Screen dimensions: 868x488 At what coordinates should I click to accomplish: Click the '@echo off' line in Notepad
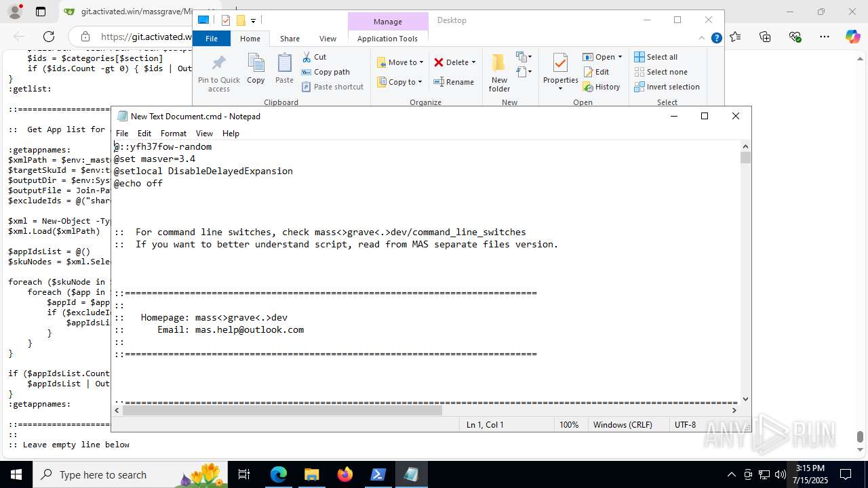(x=138, y=183)
